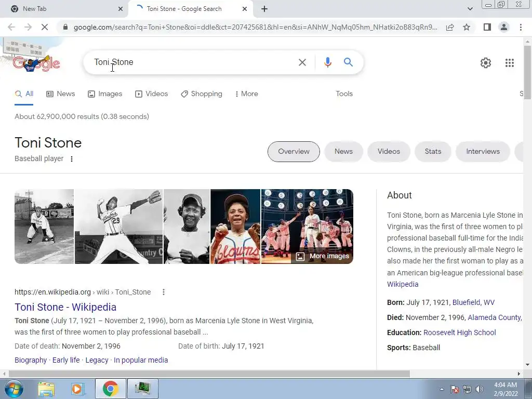The width and height of the screenshot is (532, 399).
Task: Select the Overview chip
Action: coord(294,152)
